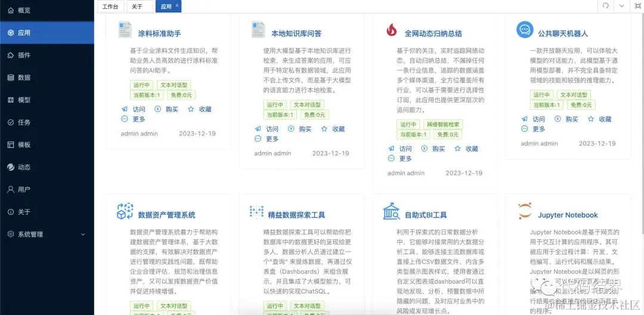Click 运行中 tag on 涂料标准助手 card

coord(142,85)
